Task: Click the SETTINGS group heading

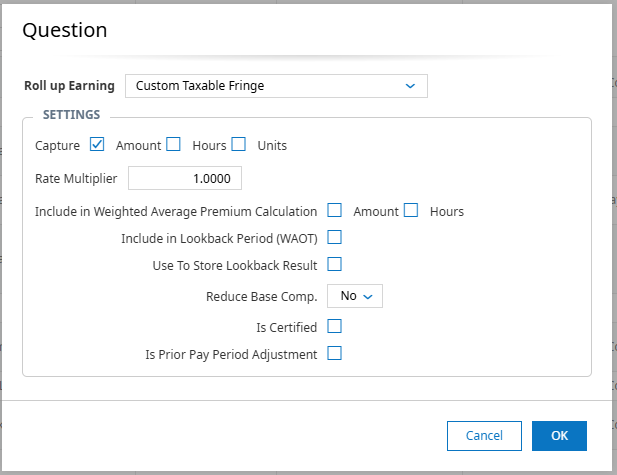Action: click(x=71, y=115)
